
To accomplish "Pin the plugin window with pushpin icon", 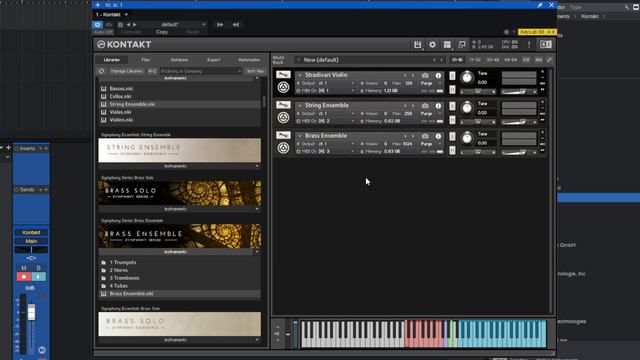I will point(540,5).
